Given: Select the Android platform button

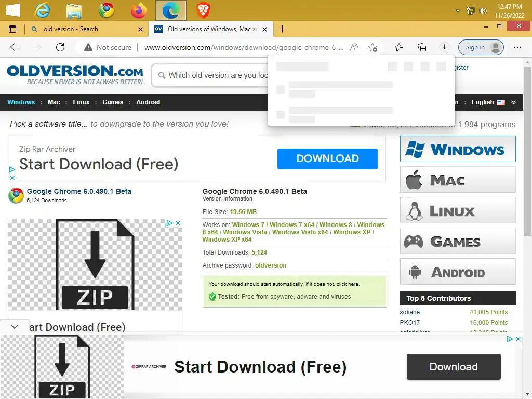Looking at the screenshot, I should click(457, 271).
